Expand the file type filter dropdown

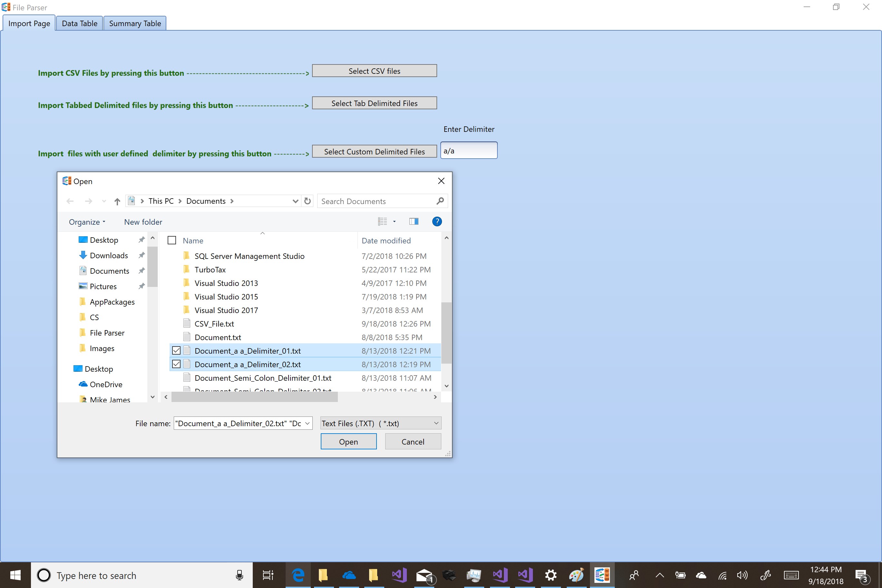pyautogui.click(x=436, y=423)
